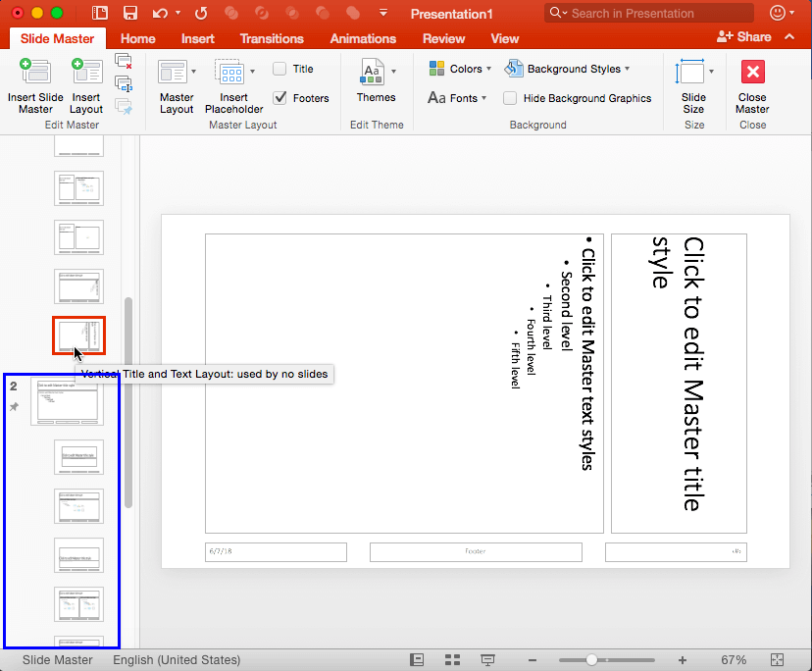Click the zoom slider handle
Screen dimensions: 812x671
[x=591, y=660]
